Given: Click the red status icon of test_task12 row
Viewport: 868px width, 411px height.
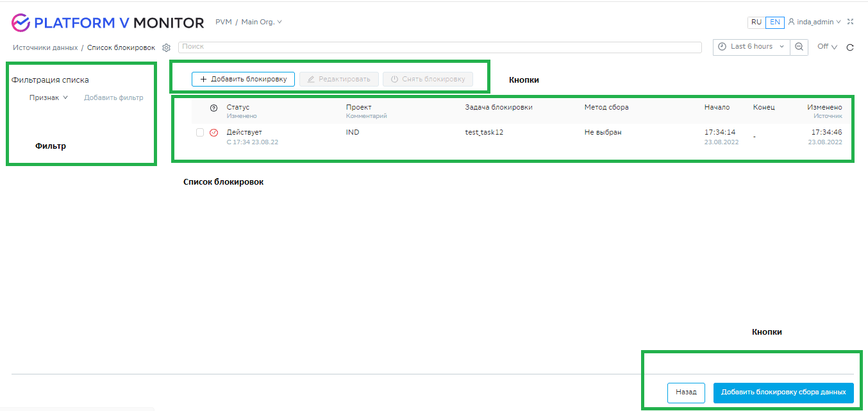Looking at the screenshot, I should coord(214,133).
